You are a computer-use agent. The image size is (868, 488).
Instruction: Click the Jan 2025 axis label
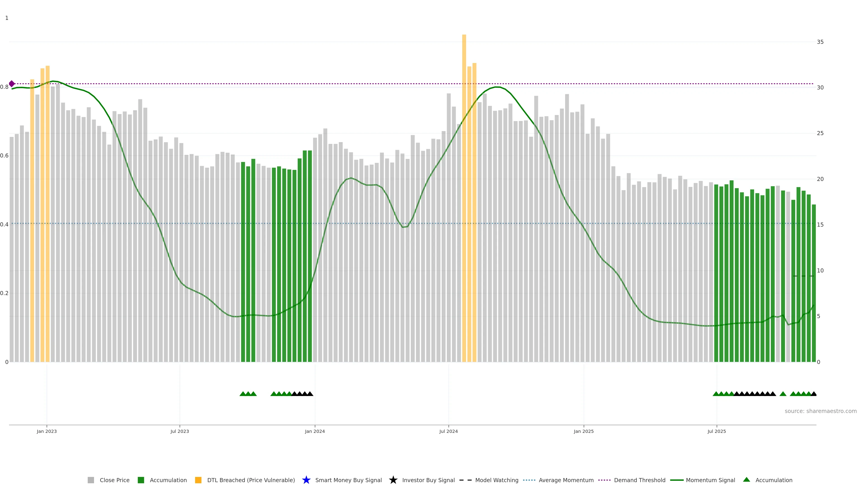click(x=584, y=432)
